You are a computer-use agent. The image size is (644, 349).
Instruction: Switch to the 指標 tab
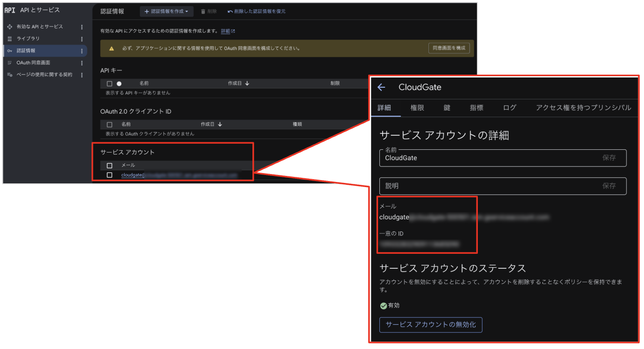476,108
